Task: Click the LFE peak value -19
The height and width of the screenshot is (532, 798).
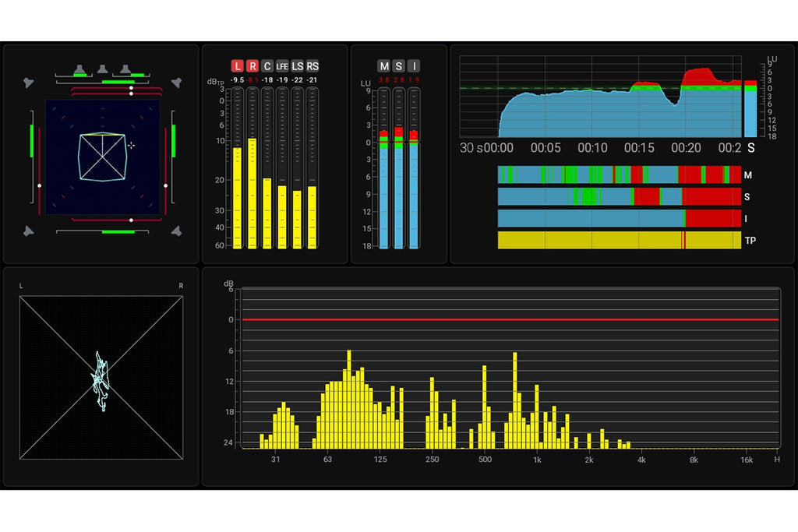Action: coord(282,80)
